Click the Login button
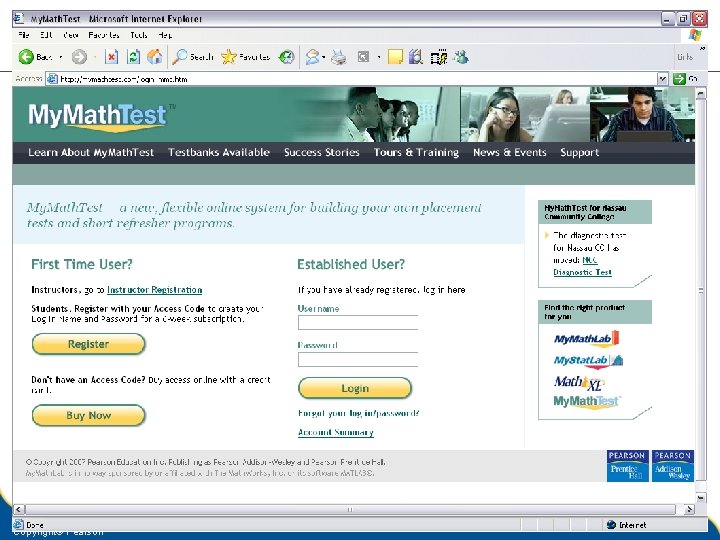Screen dimensions: 720x540 (x=355, y=388)
